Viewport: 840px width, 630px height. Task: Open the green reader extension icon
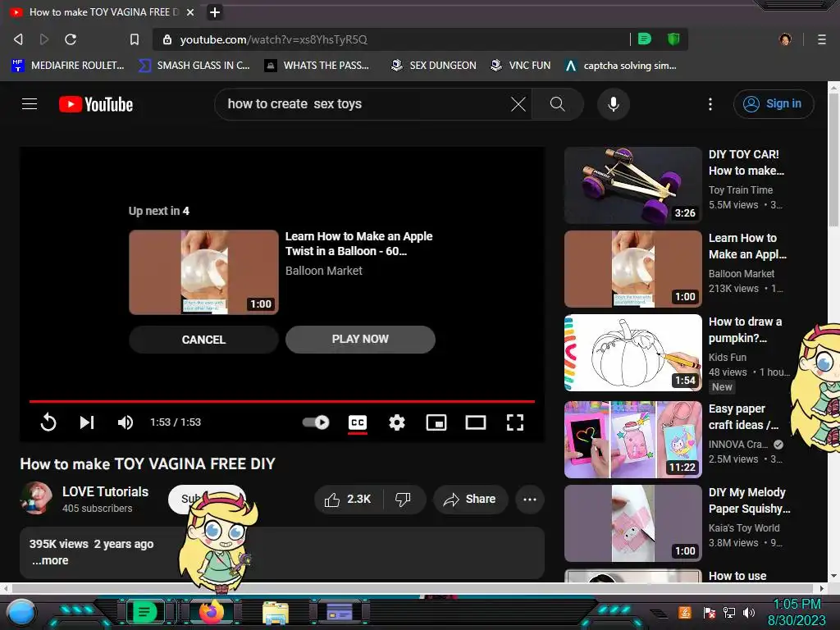coord(645,39)
